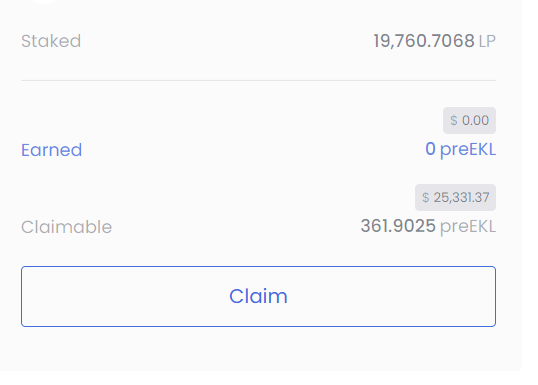538x385 pixels.
Task: Click the partial round token icon at top
Action: coord(44,1)
